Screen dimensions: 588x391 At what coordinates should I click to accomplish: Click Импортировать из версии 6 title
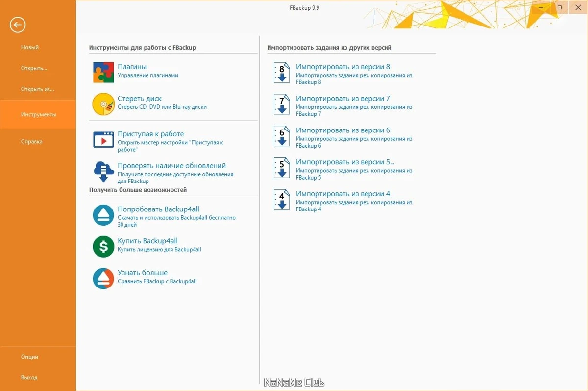(x=343, y=130)
